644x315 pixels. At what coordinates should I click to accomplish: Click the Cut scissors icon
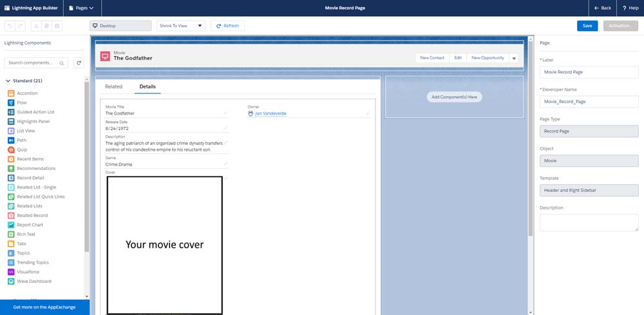click(x=36, y=26)
